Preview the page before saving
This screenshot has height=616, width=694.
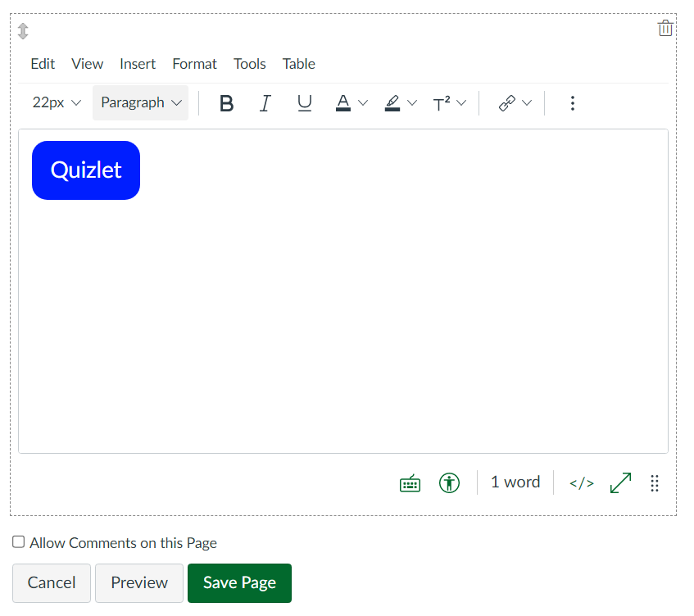[x=138, y=582]
